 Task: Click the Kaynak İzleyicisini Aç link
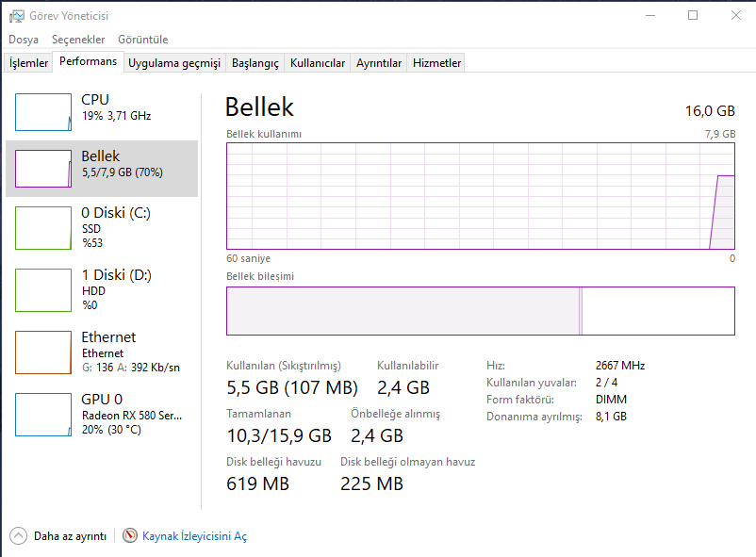click(194, 536)
